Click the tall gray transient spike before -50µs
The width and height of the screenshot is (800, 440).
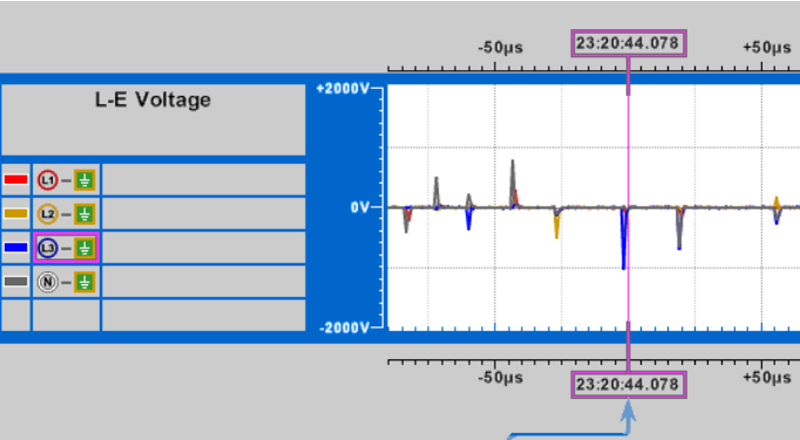[x=512, y=183]
